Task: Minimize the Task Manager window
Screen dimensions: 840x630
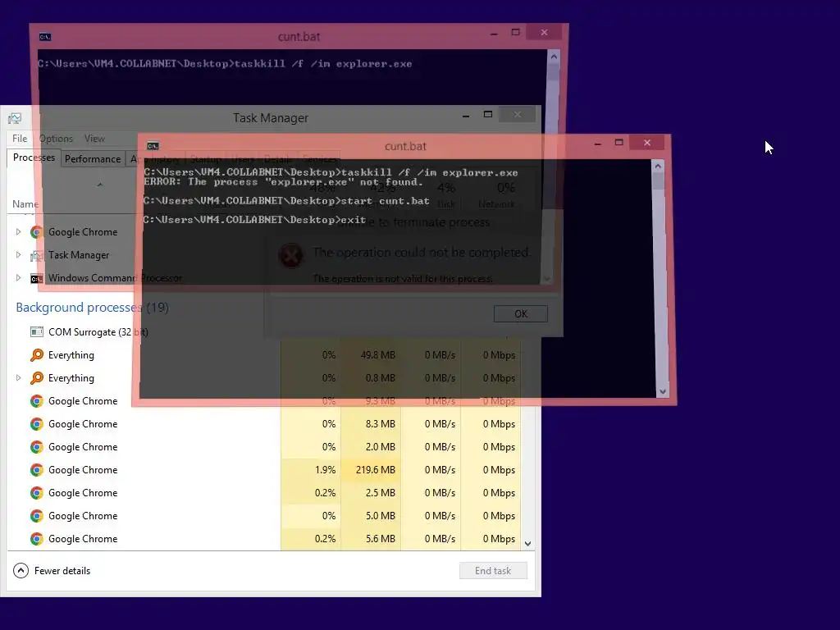Action: pyautogui.click(x=466, y=115)
